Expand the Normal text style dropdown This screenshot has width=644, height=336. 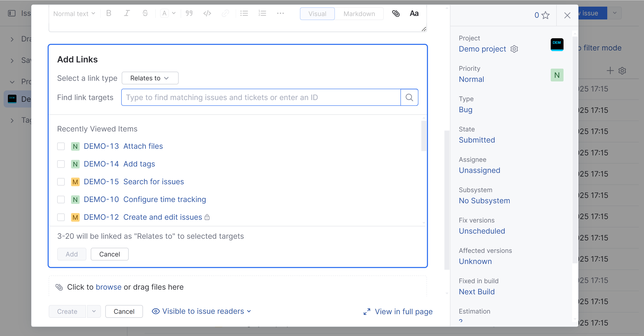point(74,13)
